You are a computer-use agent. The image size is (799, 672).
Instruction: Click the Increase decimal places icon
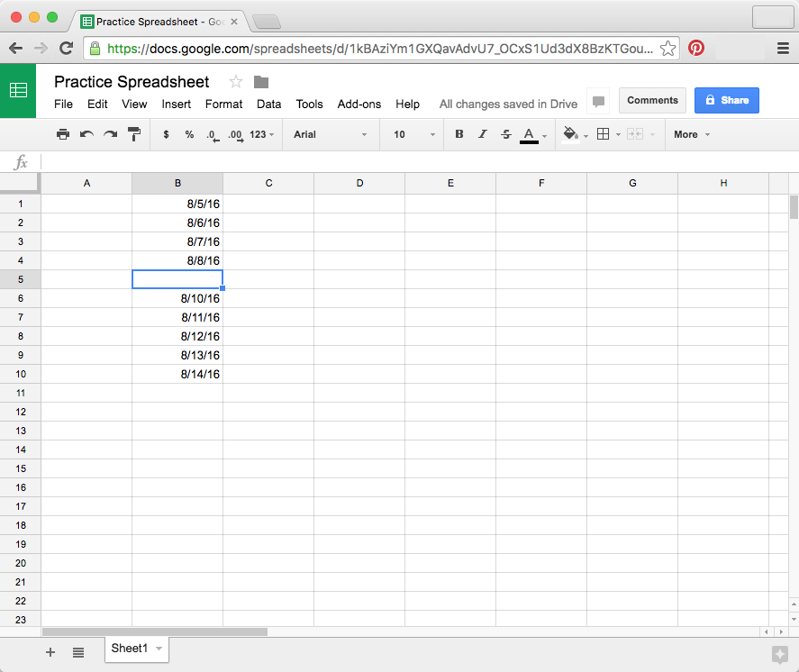tap(236, 133)
